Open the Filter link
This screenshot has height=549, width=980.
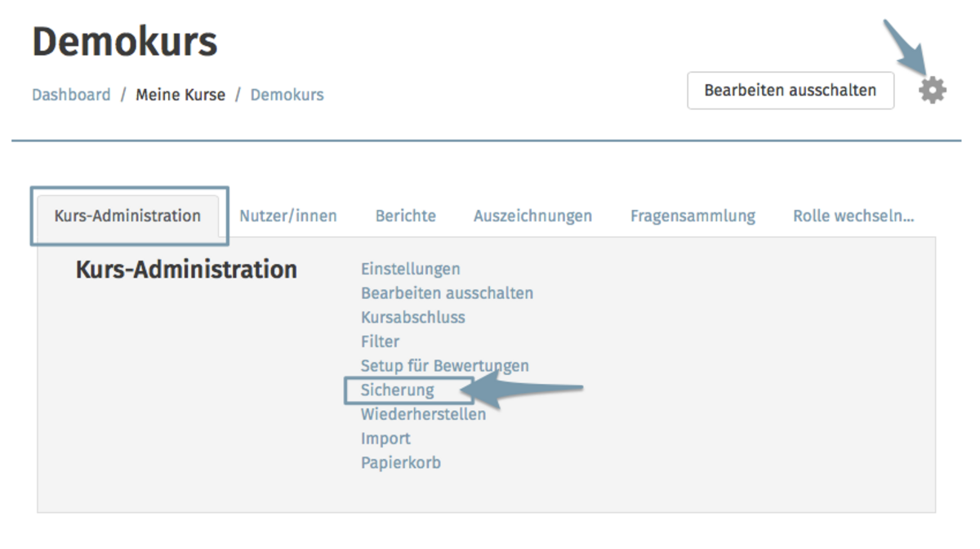click(381, 341)
